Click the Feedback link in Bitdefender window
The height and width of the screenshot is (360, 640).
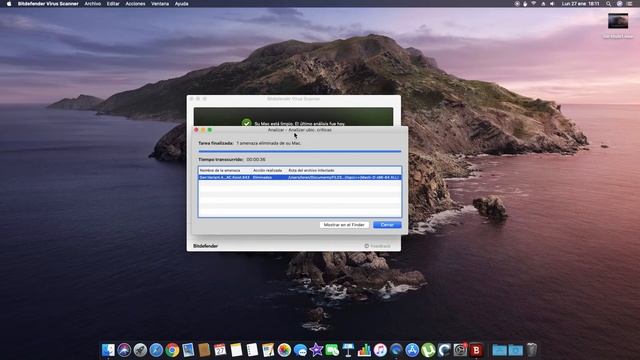[378, 246]
